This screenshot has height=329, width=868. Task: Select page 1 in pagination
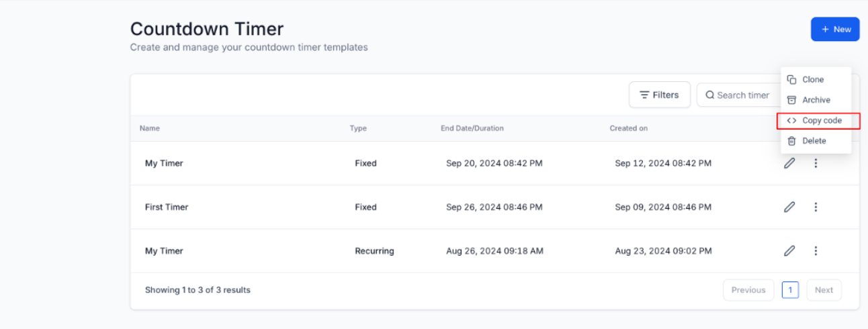[x=790, y=290]
